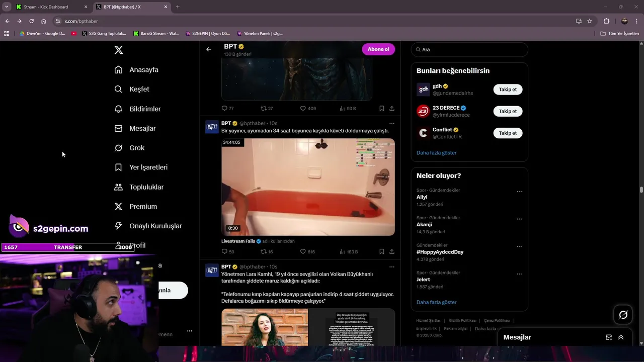
Task: Open Lara Kamhi photo thumbnail
Action: 265,327
